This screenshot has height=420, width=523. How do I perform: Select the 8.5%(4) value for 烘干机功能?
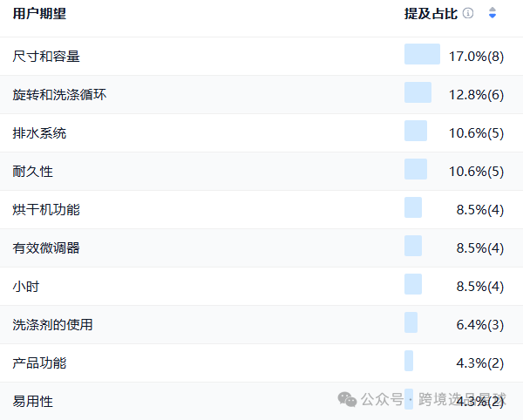coord(480,210)
